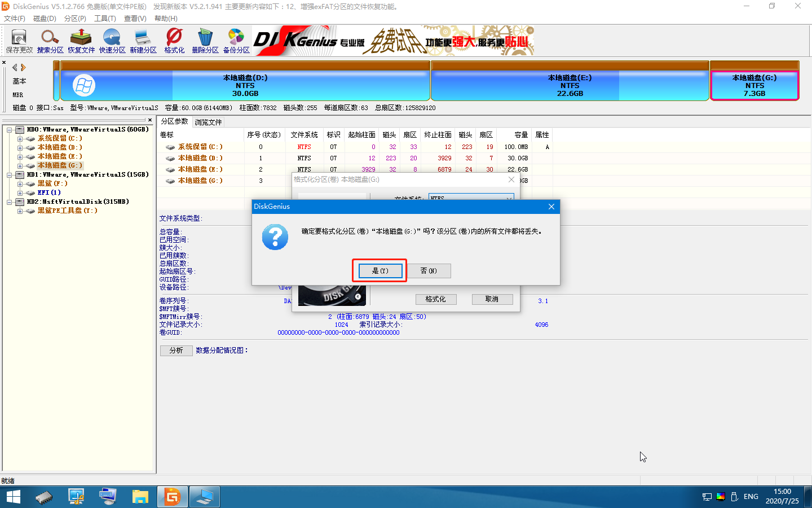This screenshot has width=812, height=508.
Task: Close the disk map panel with the X
Action: [x=4, y=63]
